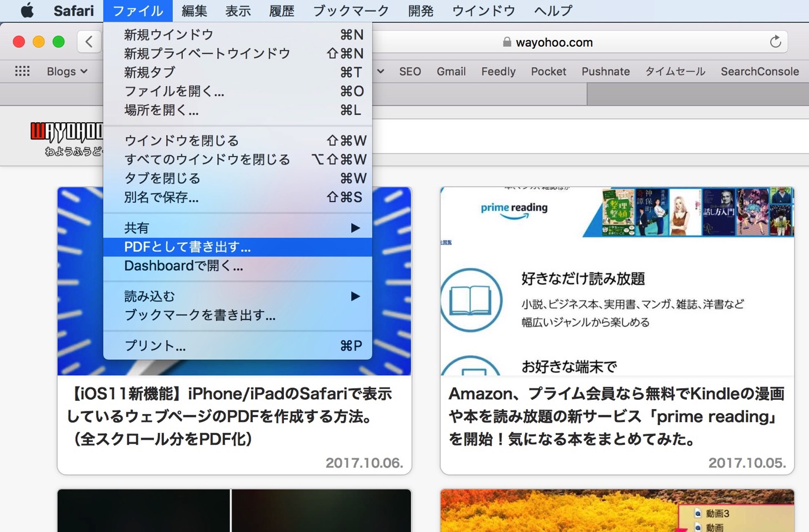The height and width of the screenshot is (532, 809).
Task: Click the 2017.10.05. article date
Action: click(x=747, y=463)
